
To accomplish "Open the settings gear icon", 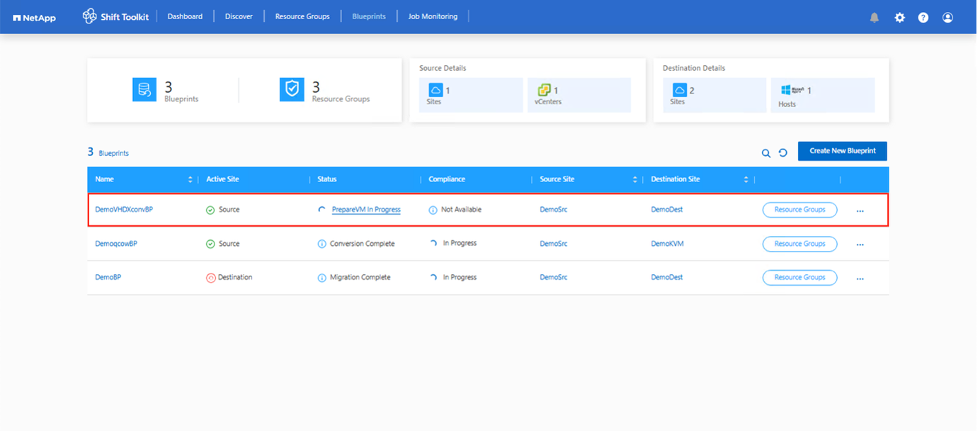I will 899,18.
